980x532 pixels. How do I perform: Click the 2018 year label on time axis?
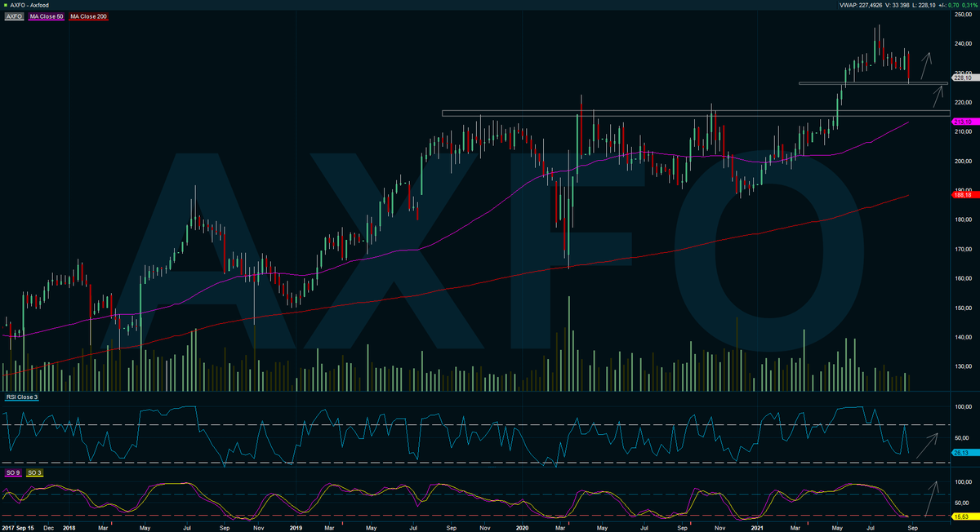pos(68,528)
